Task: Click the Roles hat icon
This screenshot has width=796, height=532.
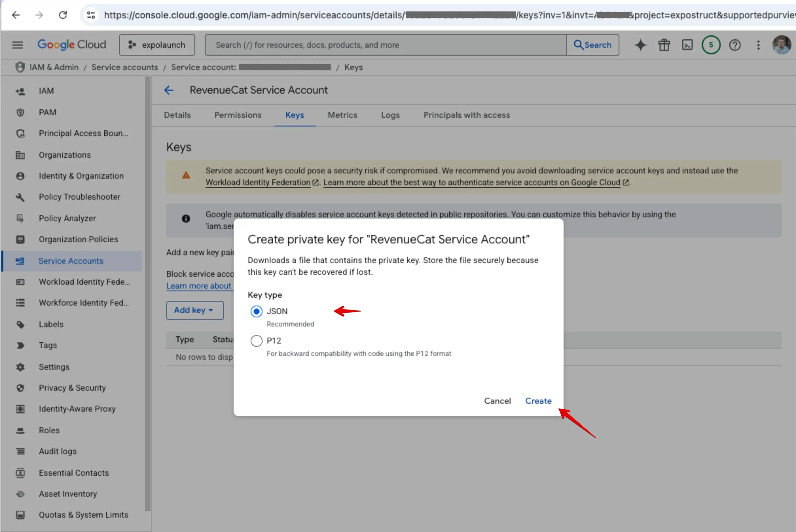Action: (x=20, y=430)
